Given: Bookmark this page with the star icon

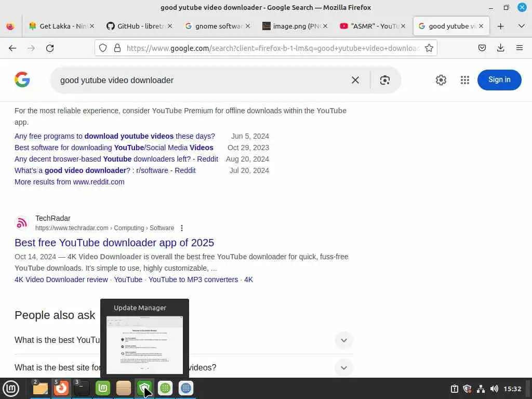Looking at the screenshot, I should coord(429,48).
